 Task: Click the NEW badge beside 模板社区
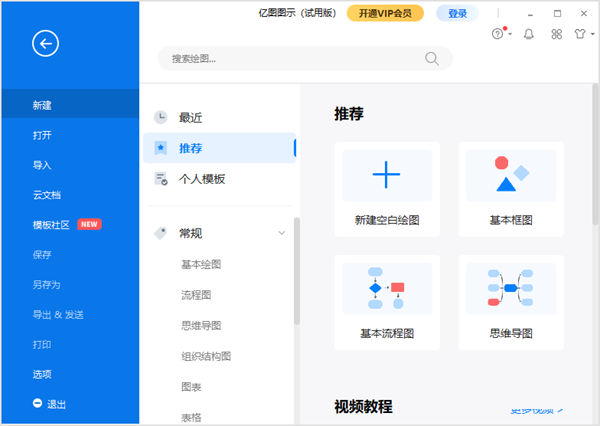click(89, 224)
